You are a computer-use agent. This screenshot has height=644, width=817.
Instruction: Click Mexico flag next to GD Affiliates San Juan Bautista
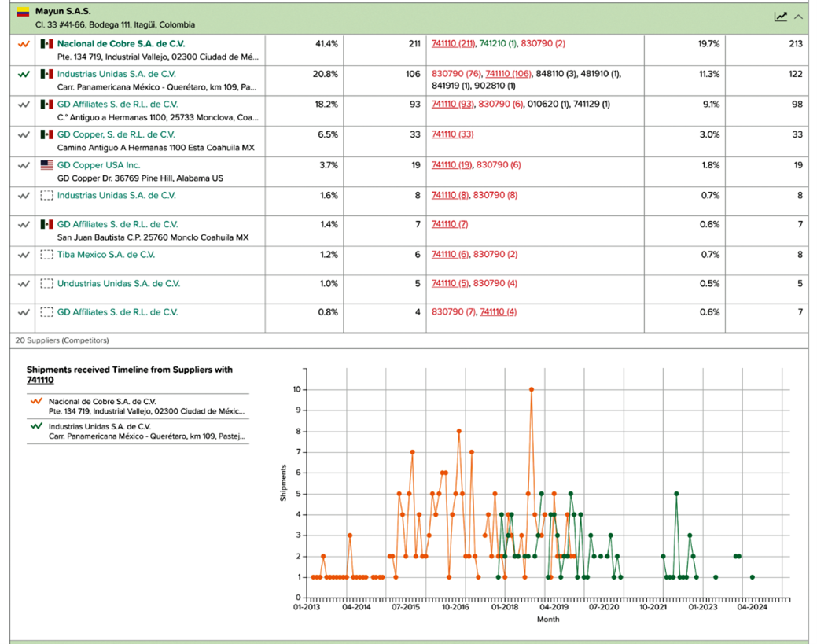pyautogui.click(x=47, y=225)
